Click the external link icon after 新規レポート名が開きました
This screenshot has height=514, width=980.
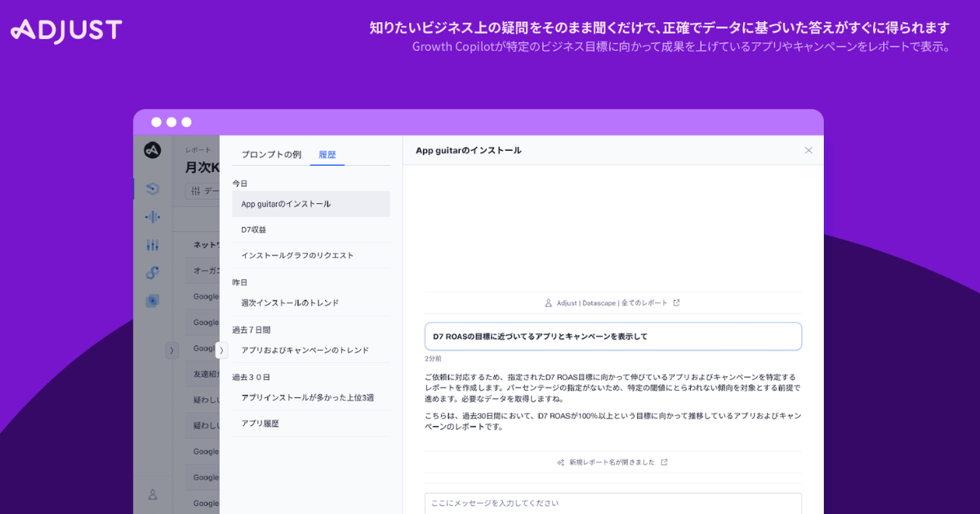click(x=664, y=462)
